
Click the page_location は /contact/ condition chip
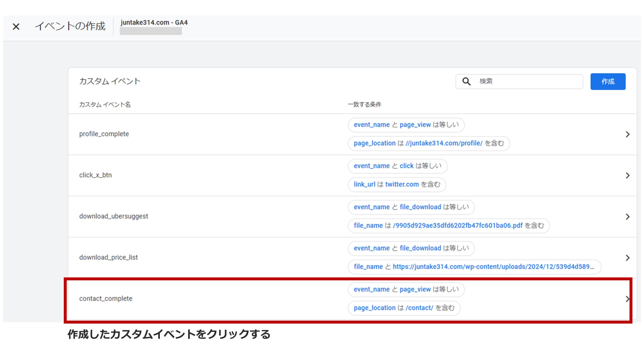[x=404, y=308]
